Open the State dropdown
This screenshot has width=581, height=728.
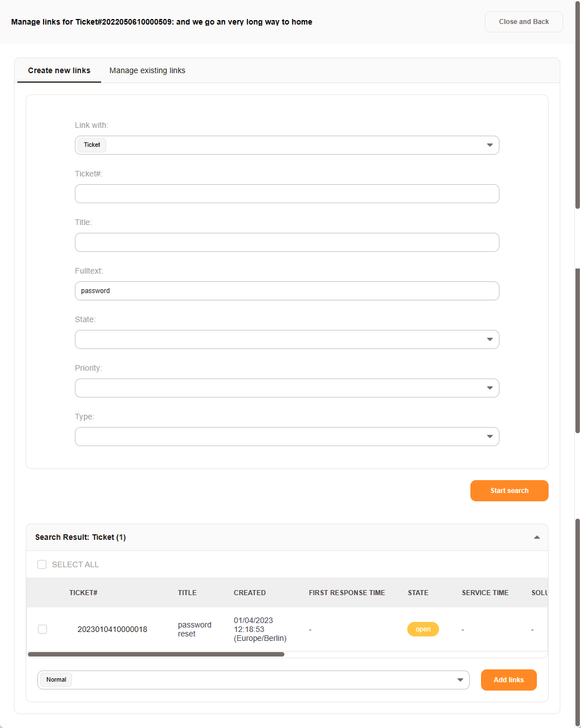[489, 339]
